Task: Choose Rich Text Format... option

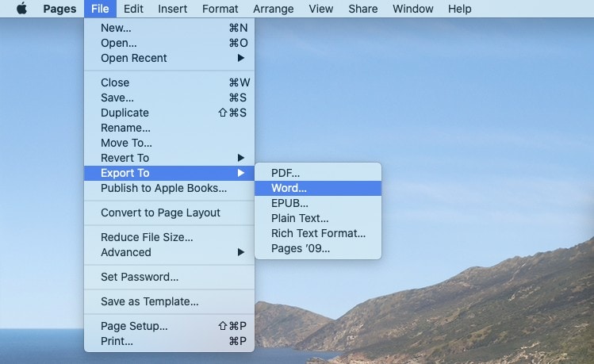Action: tap(318, 233)
